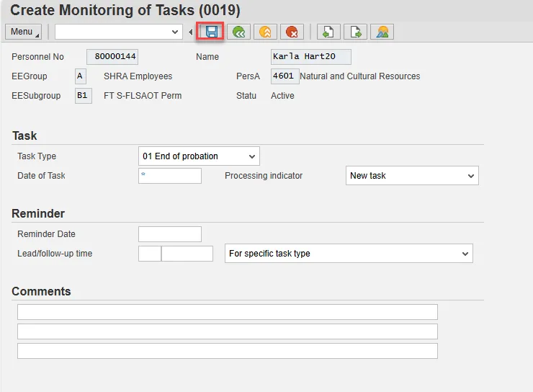Click the Save icon in toolbar
The height and width of the screenshot is (392, 533).
[x=212, y=32]
